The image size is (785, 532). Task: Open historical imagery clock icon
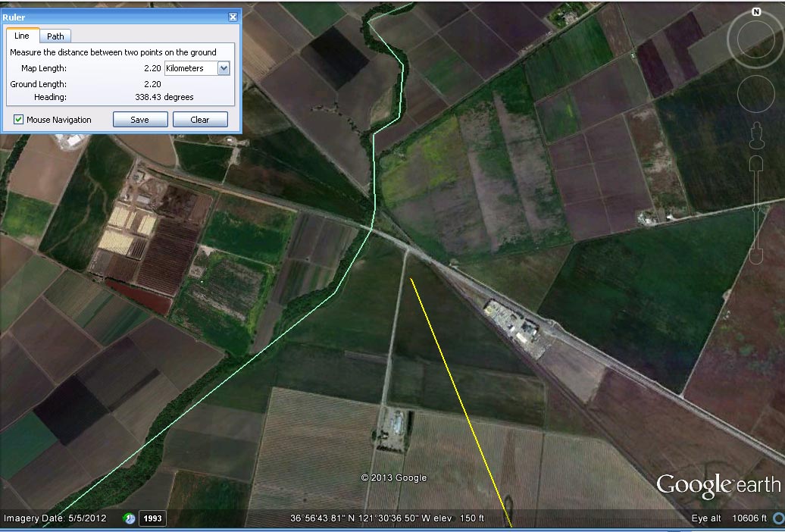pyautogui.click(x=129, y=518)
